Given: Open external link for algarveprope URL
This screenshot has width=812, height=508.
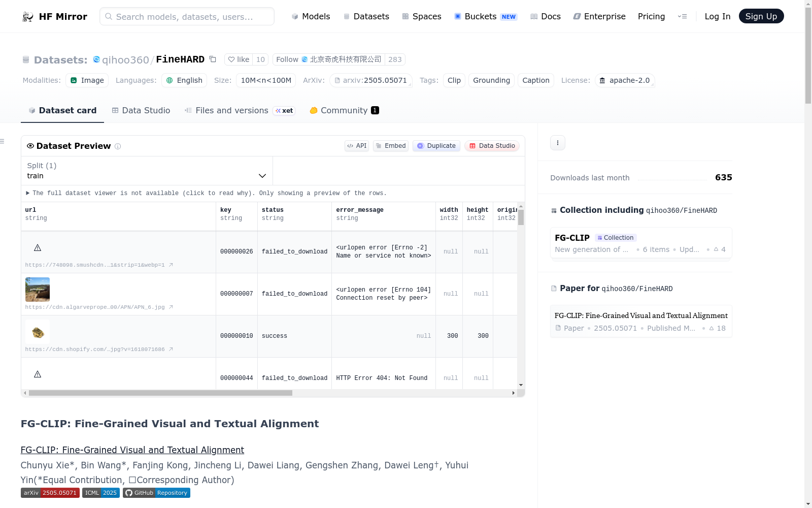Looking at the screenshot, I should pyautogui.click(x=171, y=307).
